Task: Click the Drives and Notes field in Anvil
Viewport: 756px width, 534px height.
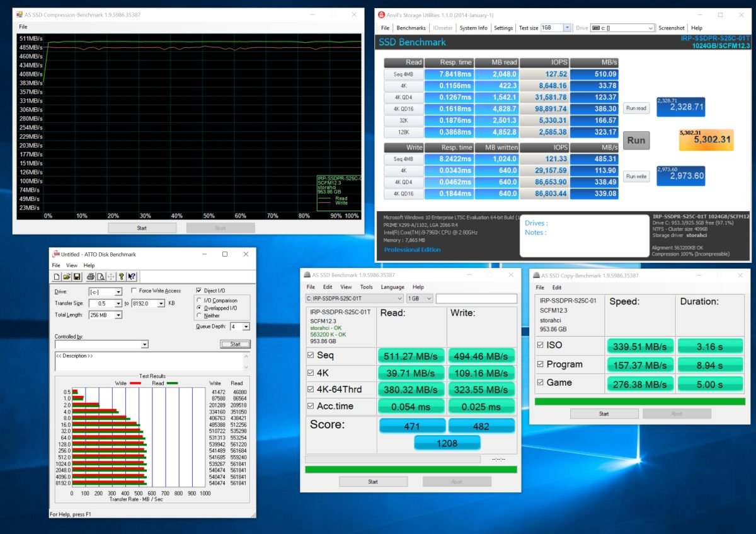Action: [x=584, y=235]
